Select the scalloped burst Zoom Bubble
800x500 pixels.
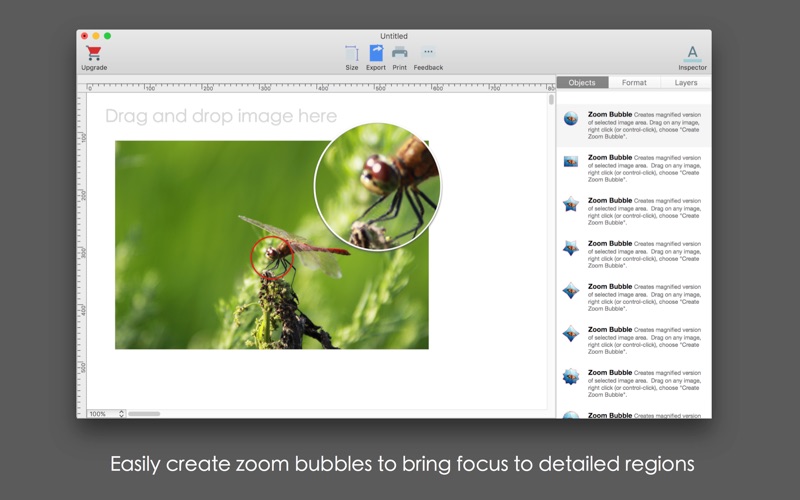coord(571,377)
